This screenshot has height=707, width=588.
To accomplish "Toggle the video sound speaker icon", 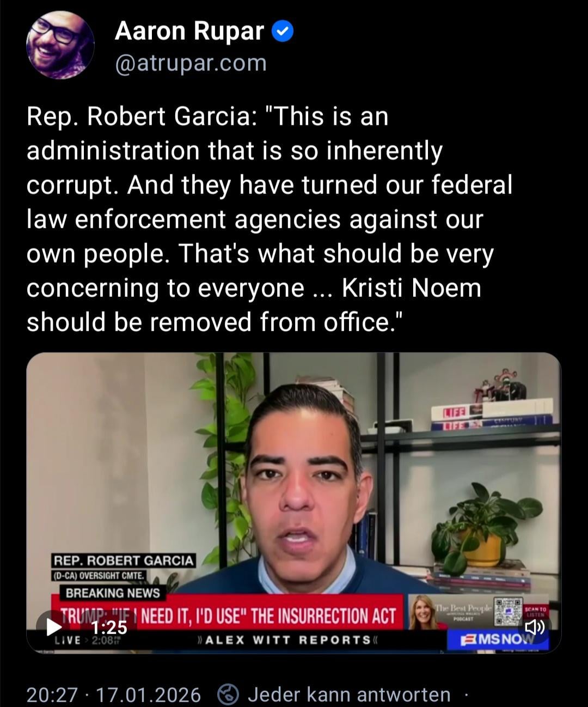I will (x=534, y=627).
